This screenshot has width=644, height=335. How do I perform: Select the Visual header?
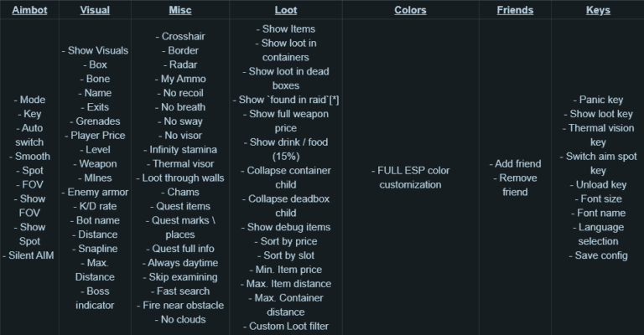pyautogui.click(x=95, y=10)
